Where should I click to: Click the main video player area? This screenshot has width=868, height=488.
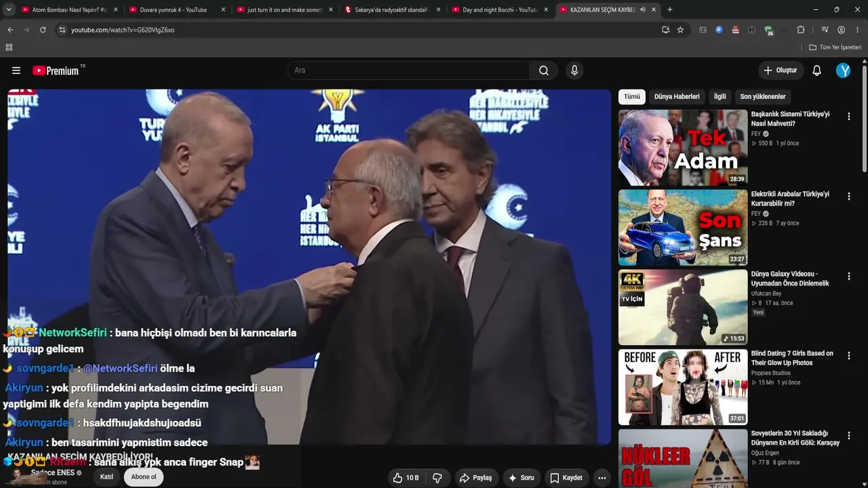[309, 267]
